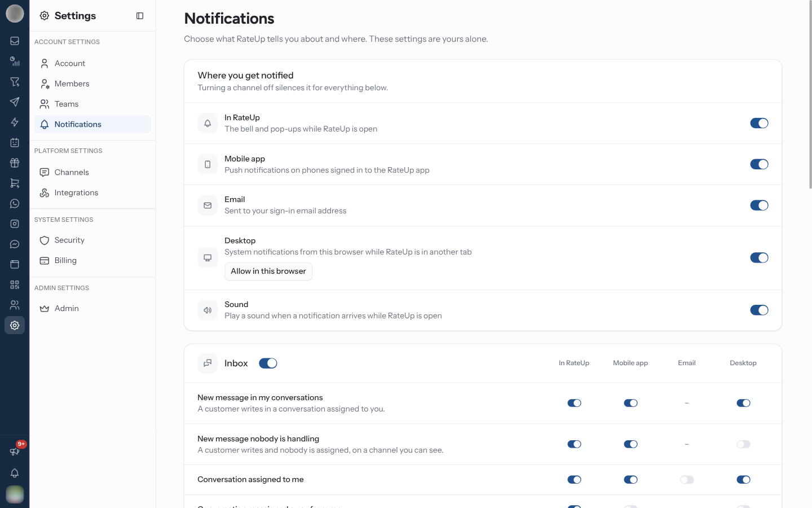Toggle Desktop for New message nobody is handling
This screenshot has width=812, height=508.
coord(743,444)
